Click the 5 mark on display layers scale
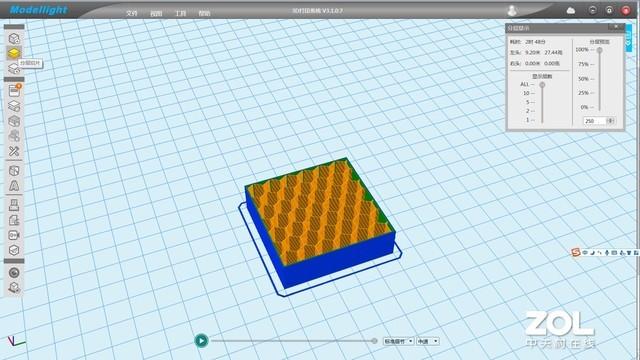The image size is (640, 360). (x=528, y=102)
